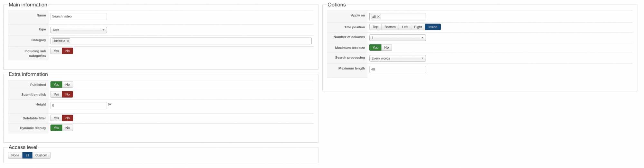Set Published to No
The width and height of the screenshot is (644, 168).
tap(68, 85)
